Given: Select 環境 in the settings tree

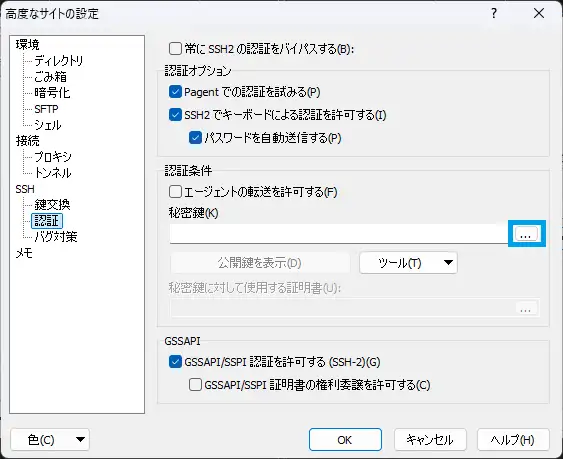Looking at the screenshot, I should pos(27,45).
